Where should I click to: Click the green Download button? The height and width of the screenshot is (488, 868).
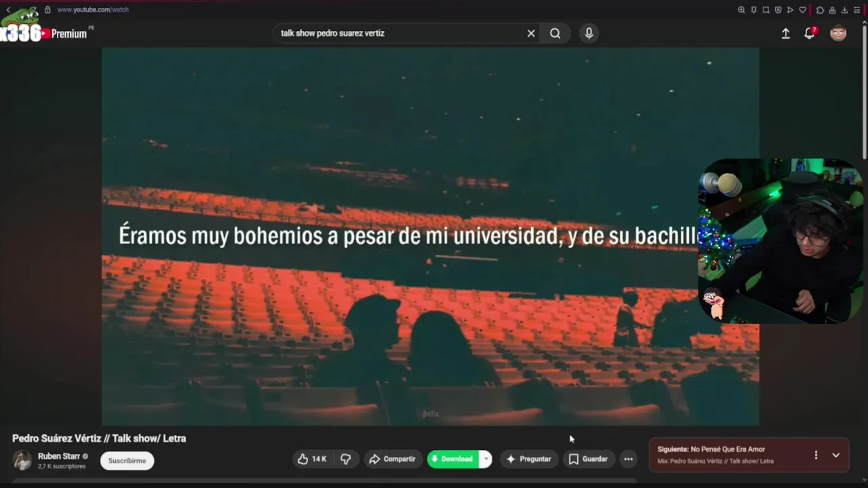pos(452,459)
